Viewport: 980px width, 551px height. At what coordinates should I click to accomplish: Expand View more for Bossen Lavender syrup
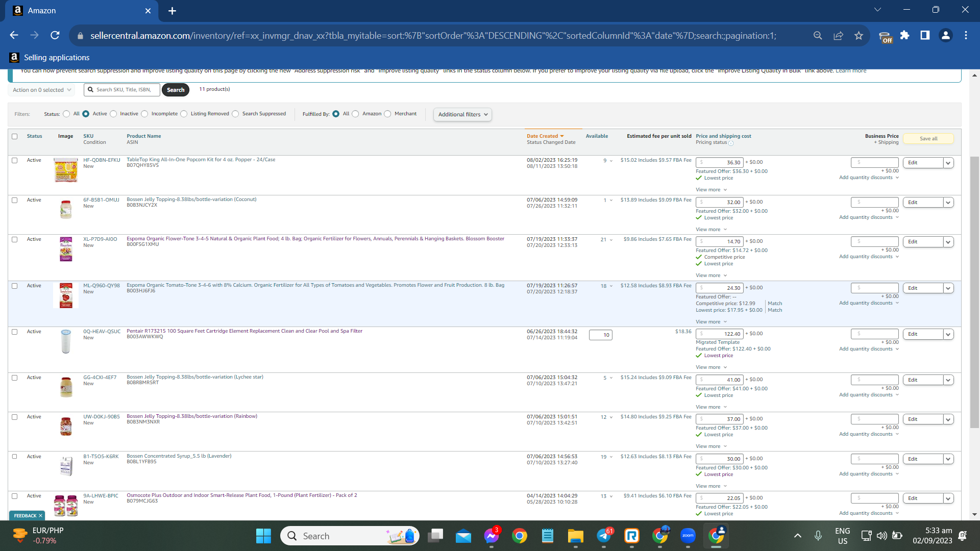click(711, 486)
